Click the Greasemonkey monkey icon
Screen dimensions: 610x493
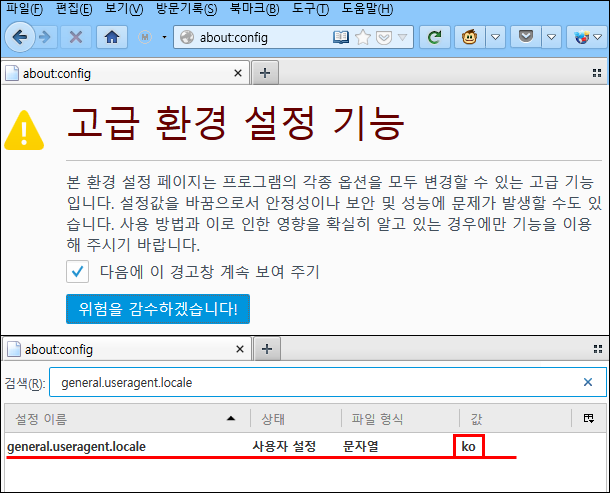point(470,37)
